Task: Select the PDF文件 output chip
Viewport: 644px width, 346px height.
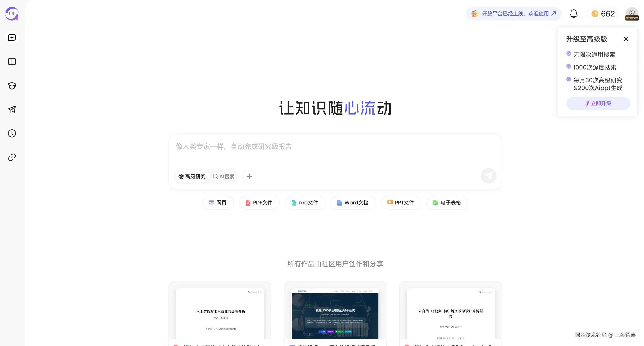Action: click(259, 203)
